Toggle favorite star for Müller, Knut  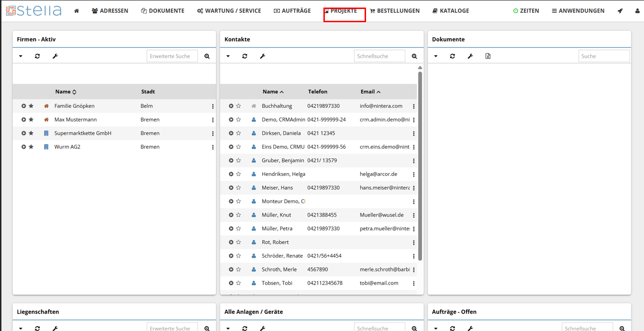tap(239, 215)
